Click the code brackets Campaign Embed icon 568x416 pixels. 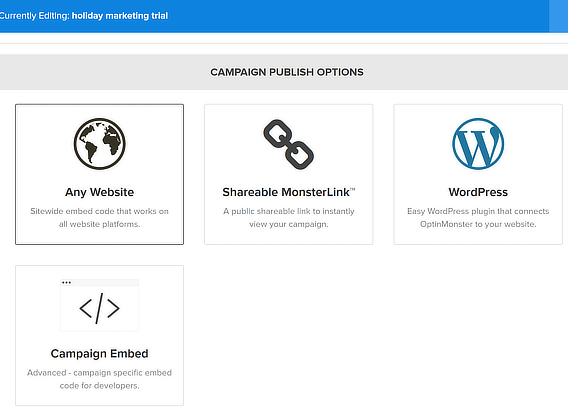point(100,305)
